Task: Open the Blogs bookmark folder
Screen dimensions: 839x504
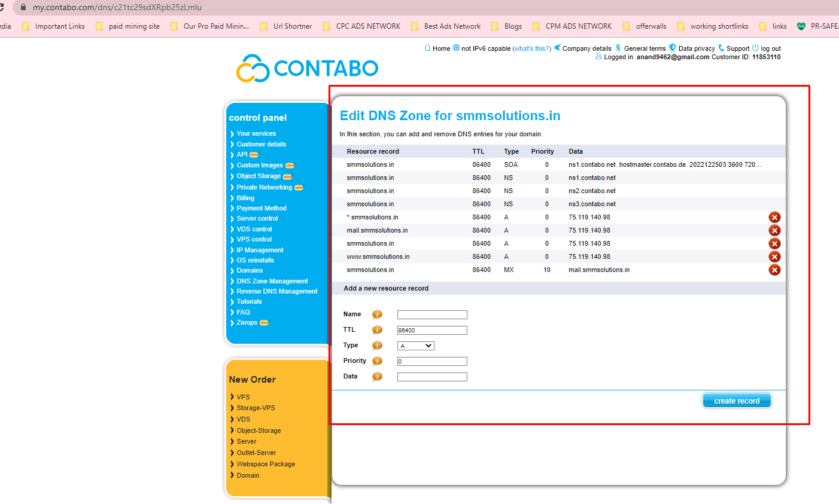Action: coord(506,26)
